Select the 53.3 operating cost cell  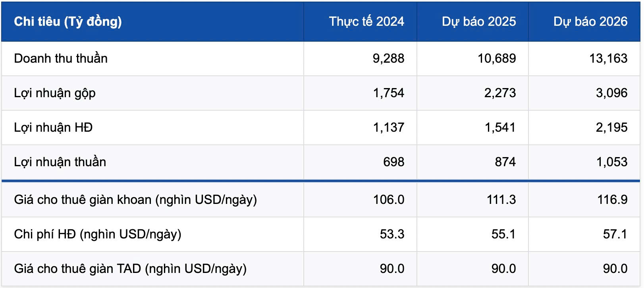(392, 234)
